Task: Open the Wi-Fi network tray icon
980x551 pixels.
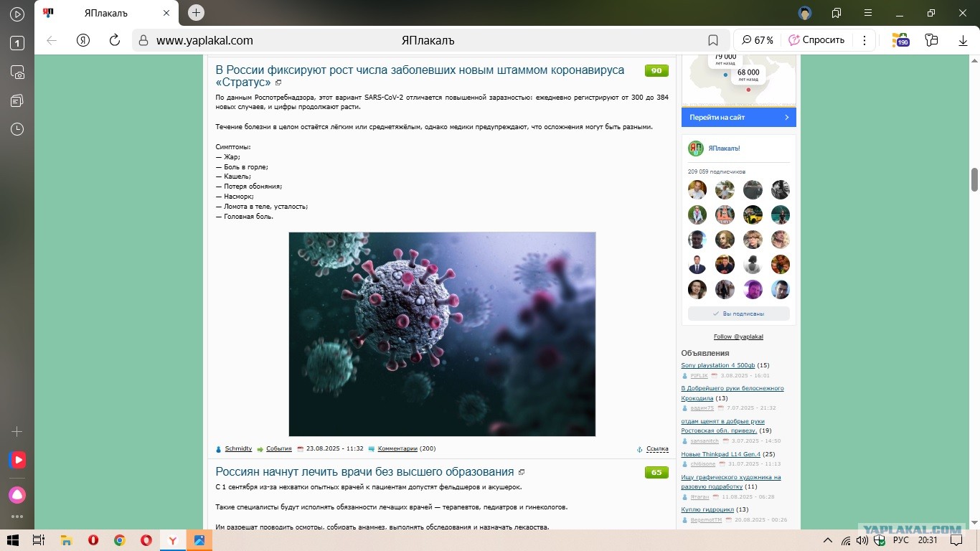Action: coord(846,540)
